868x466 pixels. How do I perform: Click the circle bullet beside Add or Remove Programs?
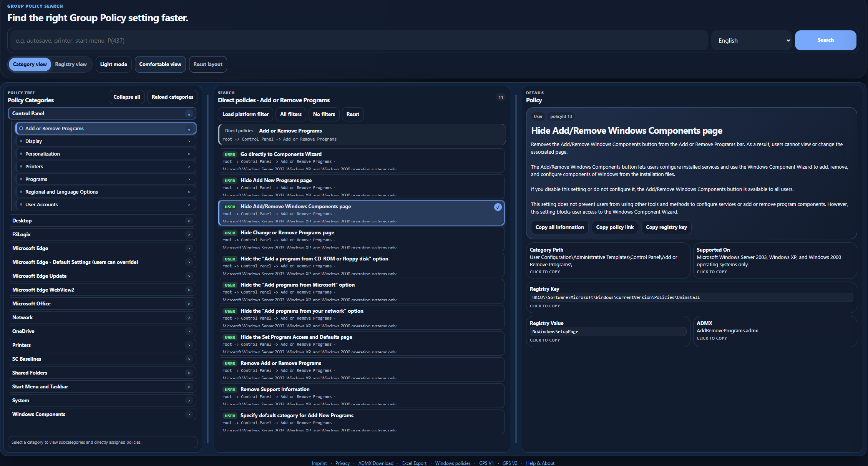pos(21,128)
